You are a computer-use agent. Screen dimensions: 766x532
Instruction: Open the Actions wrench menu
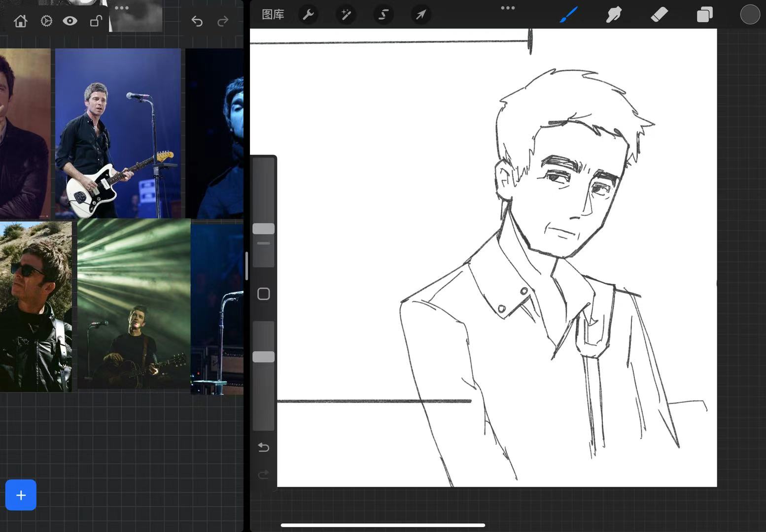click(309, 15)
